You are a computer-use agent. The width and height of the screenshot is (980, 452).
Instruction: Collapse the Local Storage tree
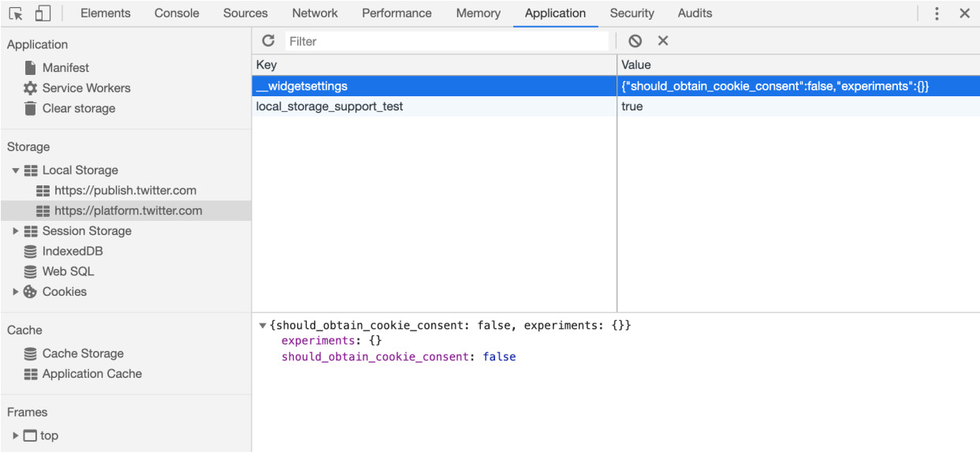[x=16, y=170]
